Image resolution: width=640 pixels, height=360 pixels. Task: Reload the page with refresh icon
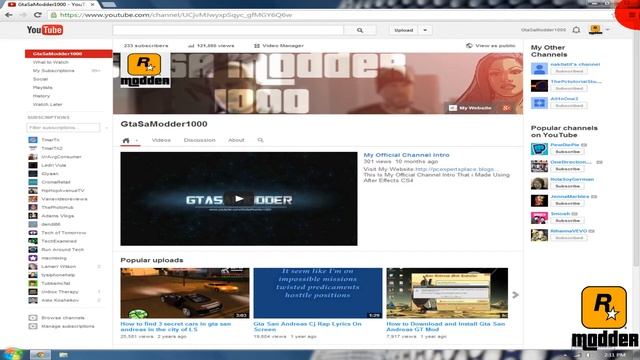click(x=38, y=15)
